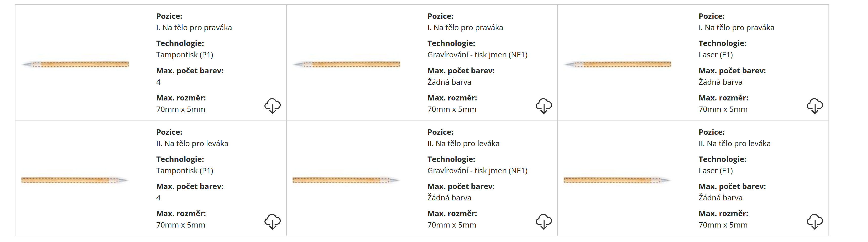Download template for left-hander Tampontisk (P1)
Screen dimensions: 868x242
(272, 221)
